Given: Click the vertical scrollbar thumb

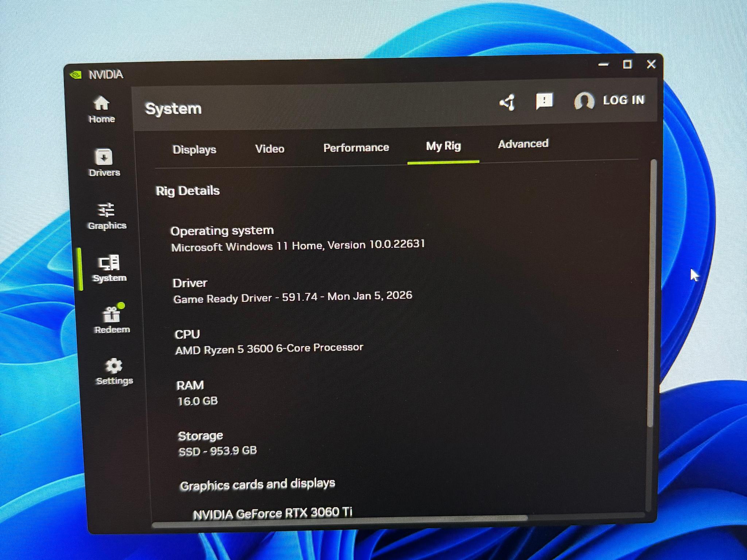Looking at the screenshot, I should tap(652, 293).
